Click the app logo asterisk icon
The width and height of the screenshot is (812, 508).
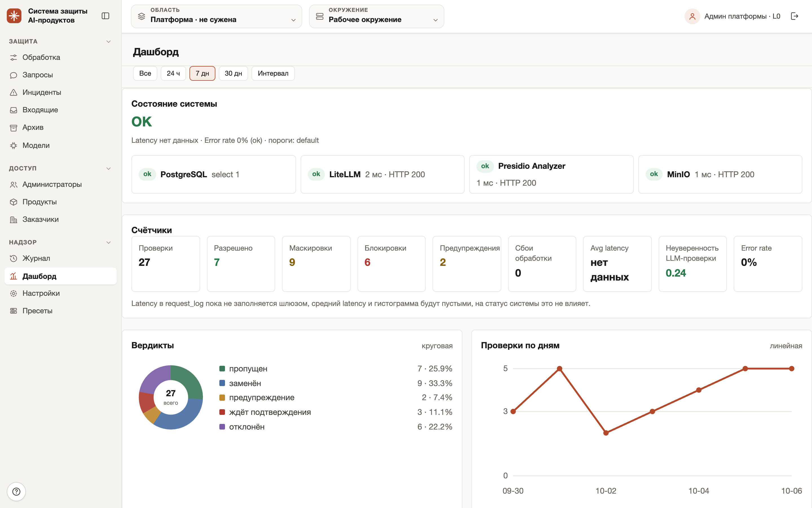[x=14, y=16]
